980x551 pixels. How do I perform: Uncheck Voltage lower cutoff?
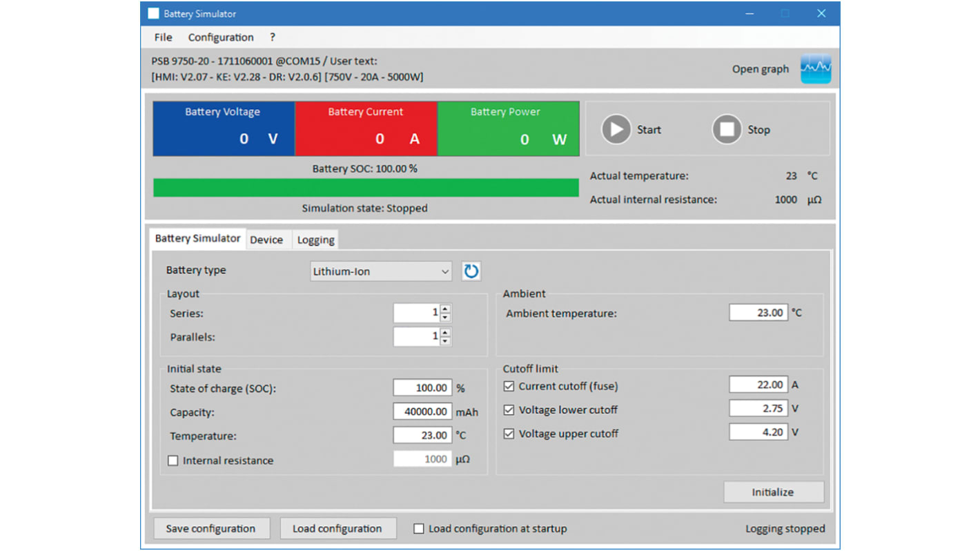509,409
